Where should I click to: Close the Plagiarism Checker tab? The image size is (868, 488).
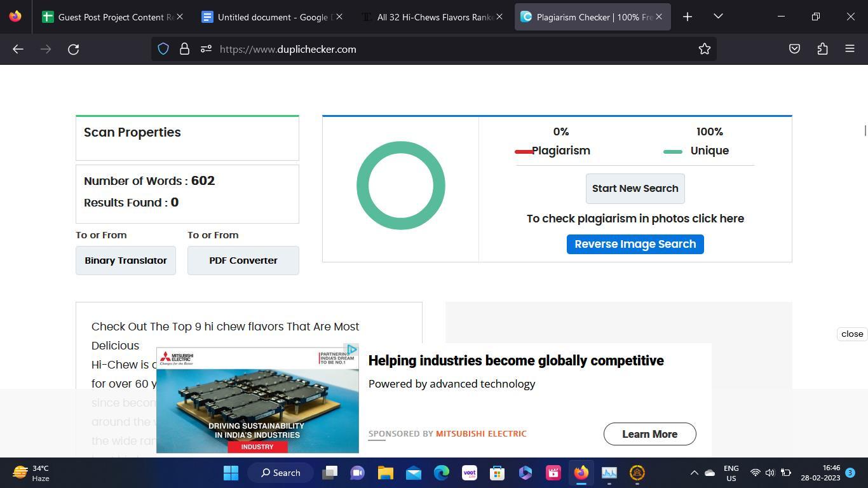coord(659,17)
